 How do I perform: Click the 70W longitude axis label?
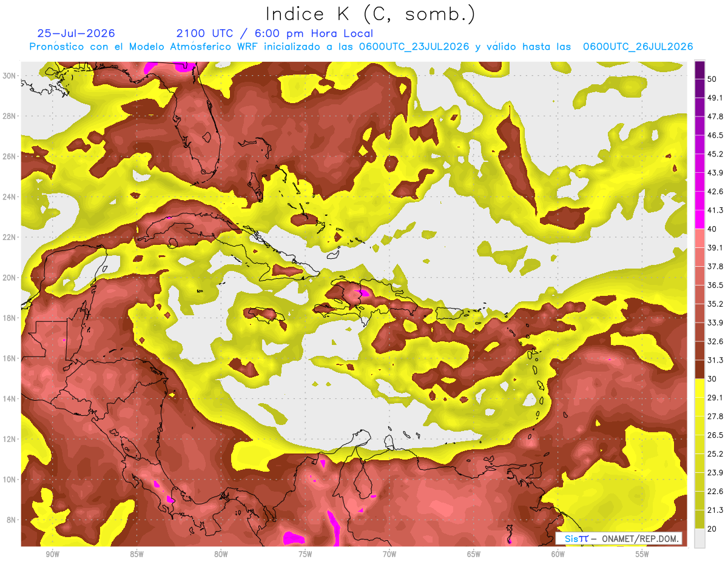(389, 555)
